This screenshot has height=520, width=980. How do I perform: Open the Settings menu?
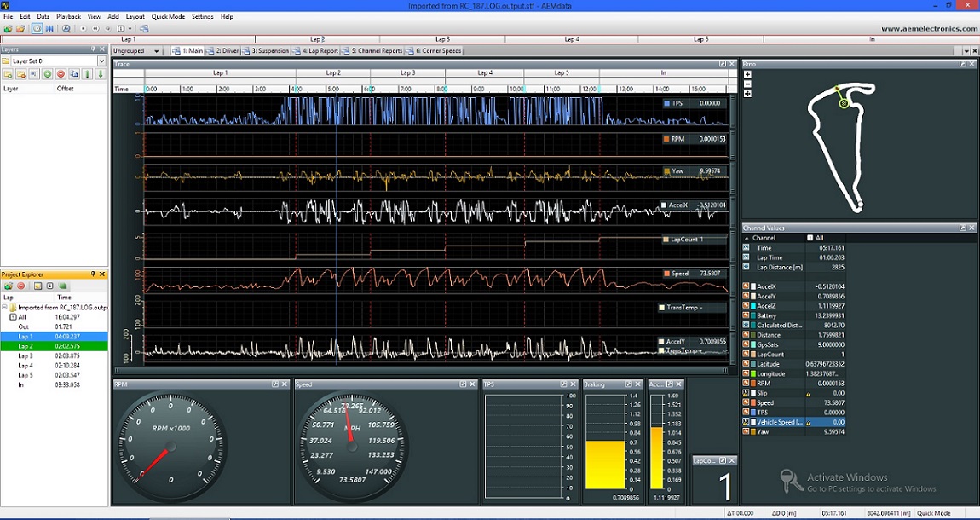coord(203,17)
